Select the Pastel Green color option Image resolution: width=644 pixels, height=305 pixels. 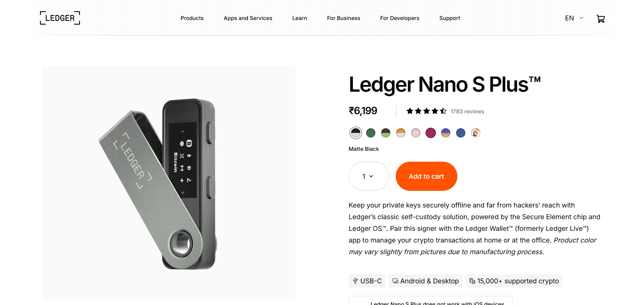click(371, 132)
